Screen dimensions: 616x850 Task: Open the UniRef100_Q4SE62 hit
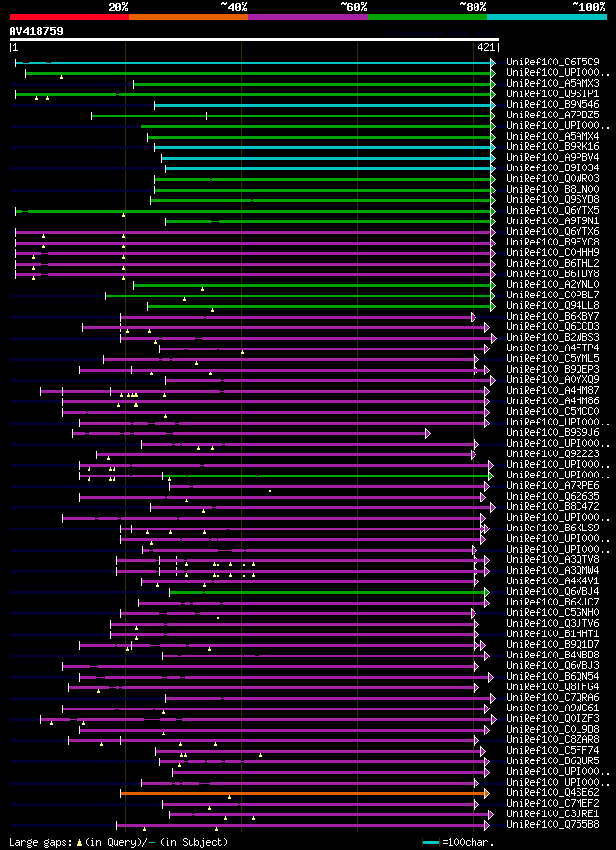click(553, 793)
